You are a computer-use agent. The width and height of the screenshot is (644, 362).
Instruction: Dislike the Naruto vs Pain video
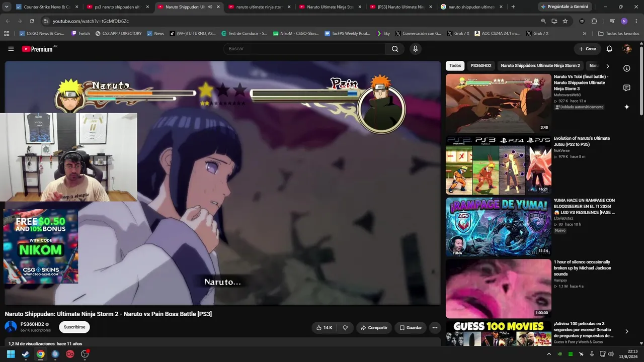coord(345,328)
